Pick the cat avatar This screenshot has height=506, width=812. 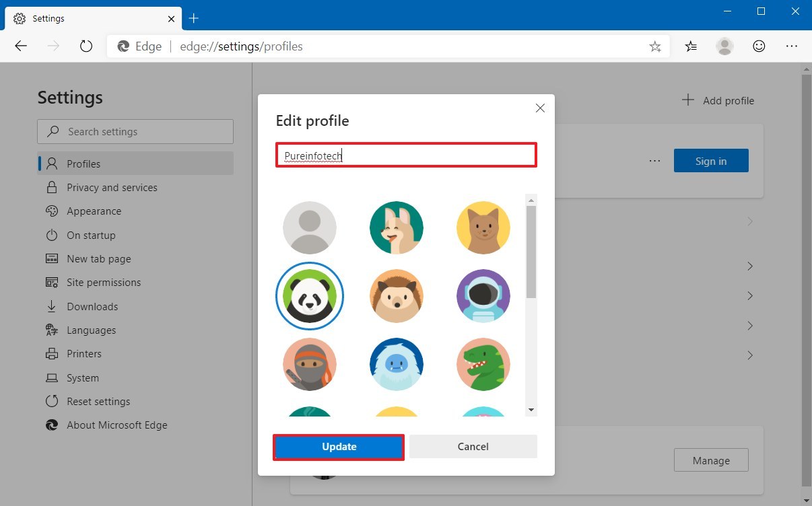click(x=483, y=227)
